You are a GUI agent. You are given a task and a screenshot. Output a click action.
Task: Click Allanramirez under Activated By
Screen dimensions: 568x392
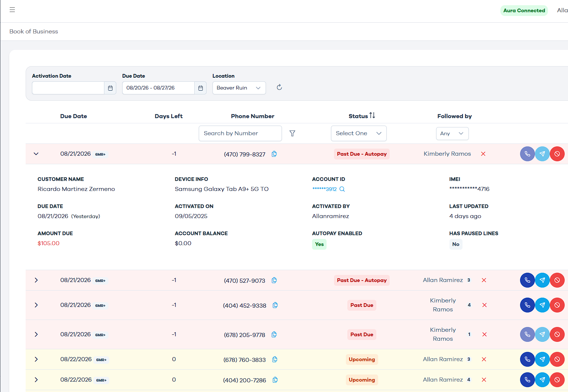point(331,216)
